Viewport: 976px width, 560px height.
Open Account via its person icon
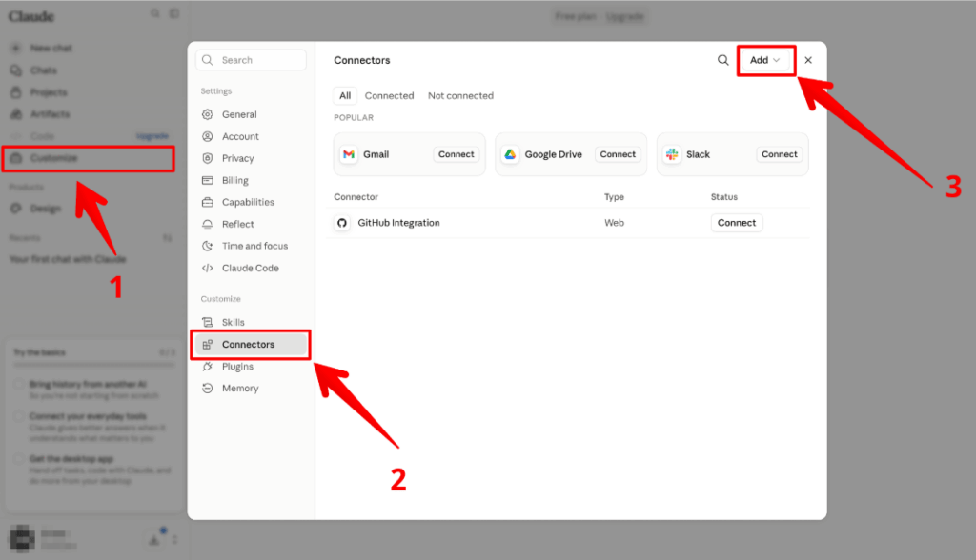point(207,136)
